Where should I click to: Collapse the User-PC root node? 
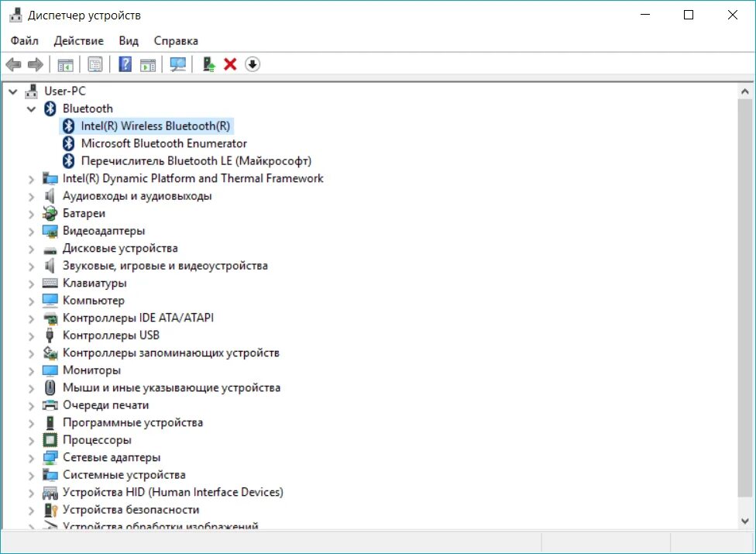pos(13,91)
